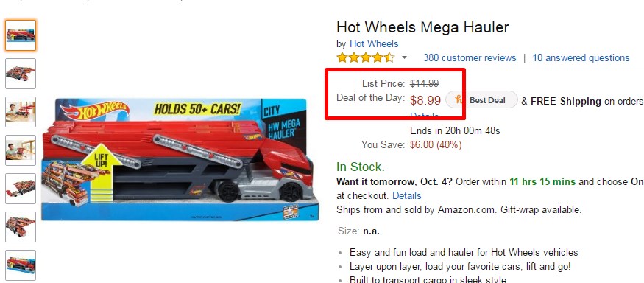This screenshot has width=644, height=283.
Task: Open the Details link under deal price
Action: (x=424, y=116)
